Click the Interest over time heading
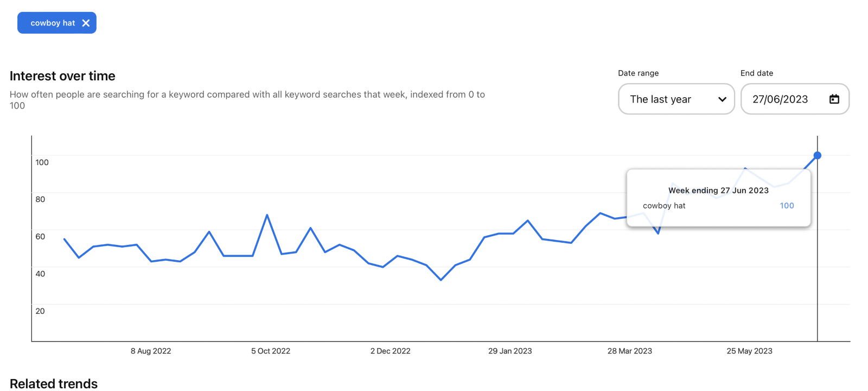The height and width of the screenshot is (391, 868). pyautogui.click(x=62, y=76)
